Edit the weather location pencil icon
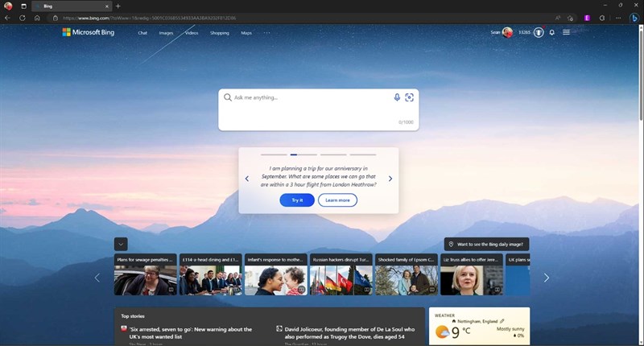The image size is (644, 346). click(x=502, y=321)
